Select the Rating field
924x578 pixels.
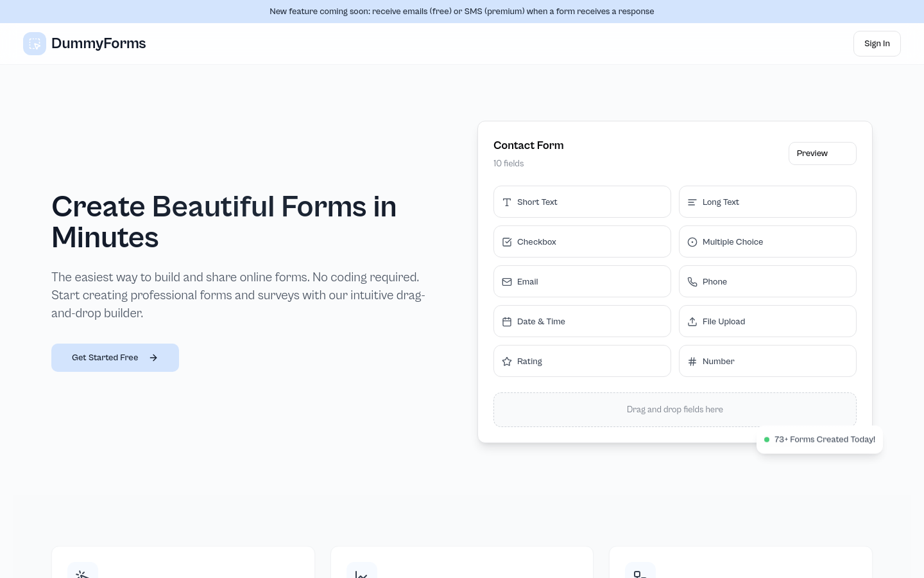click(x=582, y=361)
